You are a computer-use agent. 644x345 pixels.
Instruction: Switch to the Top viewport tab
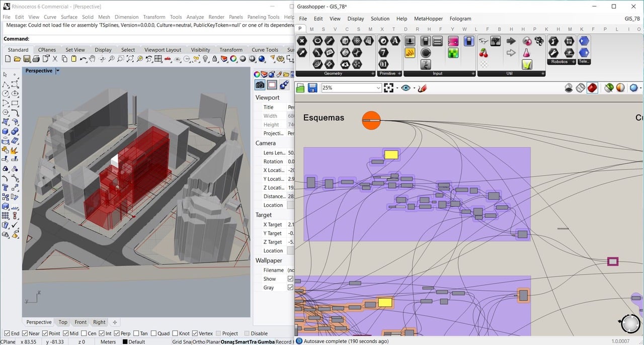63,322
